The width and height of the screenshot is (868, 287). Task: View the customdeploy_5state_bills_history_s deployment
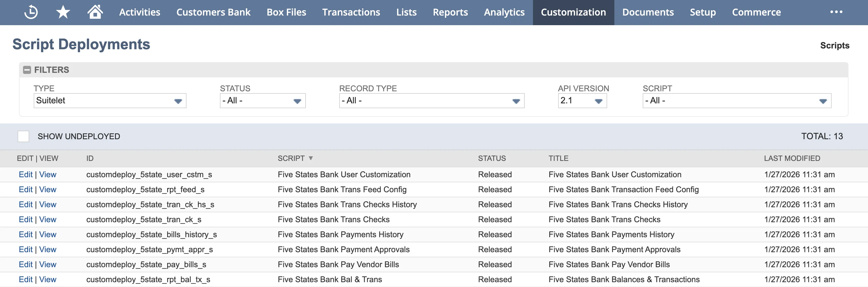pyautogui.click(x=48, y=235)
